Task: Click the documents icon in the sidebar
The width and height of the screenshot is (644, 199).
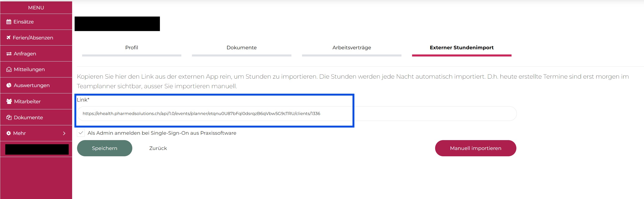Action: click(x=9, y=117)
